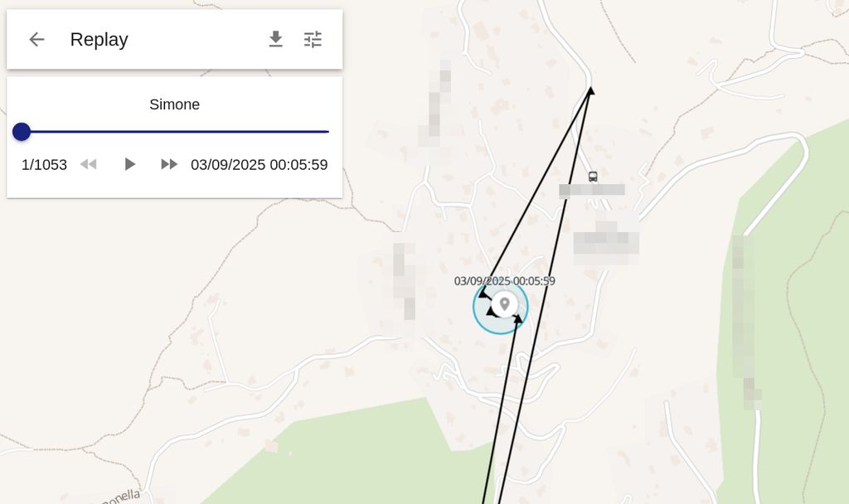Step forward one replay position
849x504 pixels.
169,164
